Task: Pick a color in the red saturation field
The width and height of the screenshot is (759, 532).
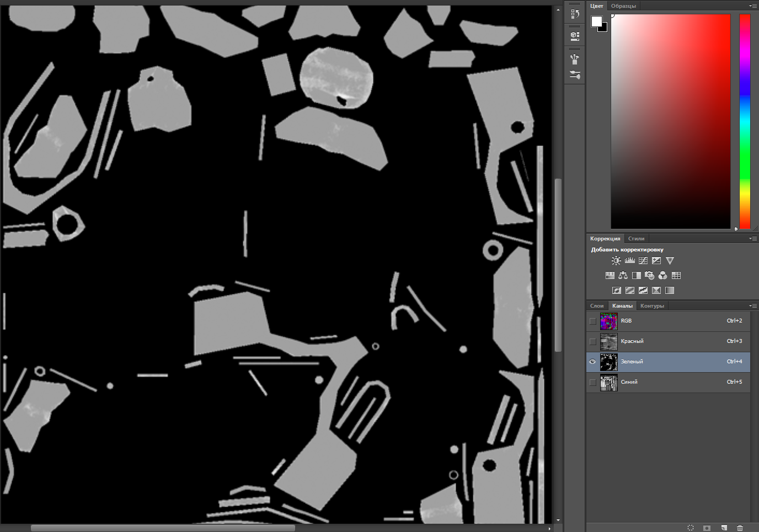Action: point(671,121)
